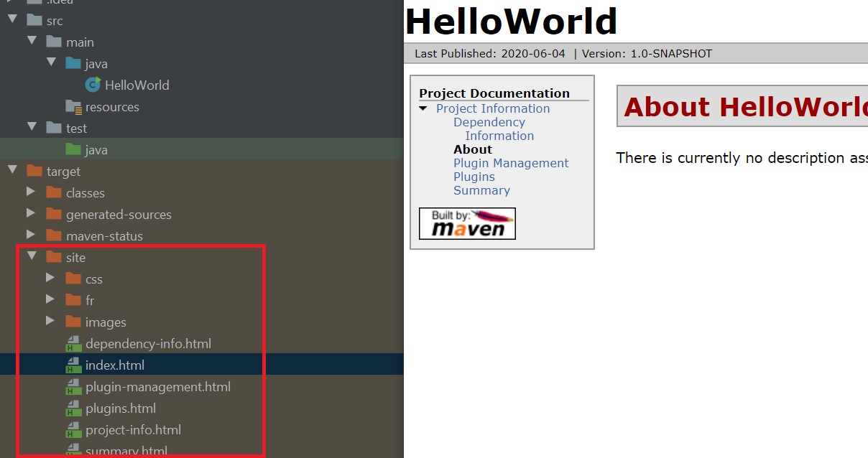Screen dimensions: 868x458
Task: Select project-info.html file in tree
Action: (x=133, y=430)
